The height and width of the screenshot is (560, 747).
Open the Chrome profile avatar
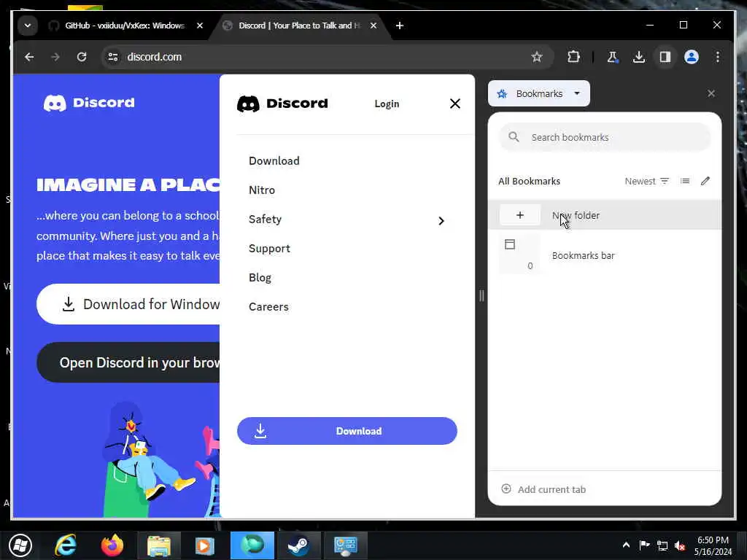pyautogui.click(x=692, y=57)
